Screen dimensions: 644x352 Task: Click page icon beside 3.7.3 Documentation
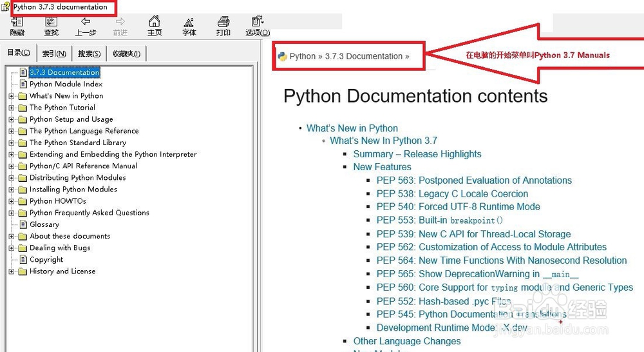tap(24, 72)
